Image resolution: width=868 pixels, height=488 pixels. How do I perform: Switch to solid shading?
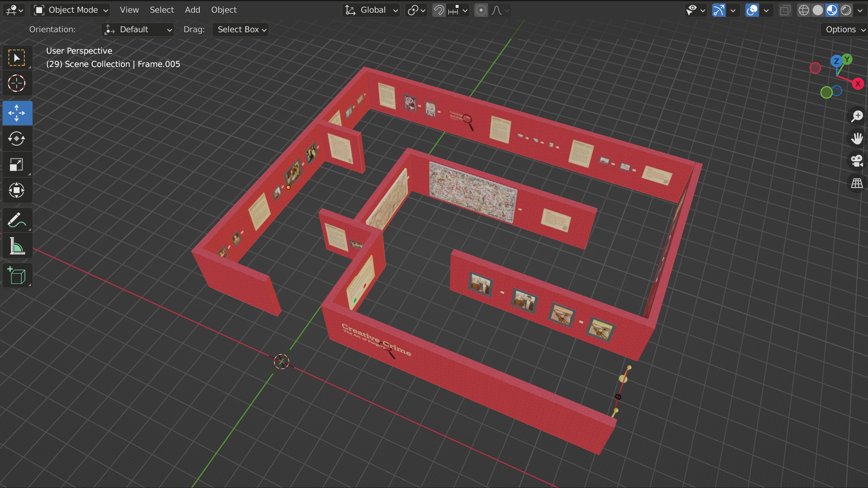818,10
